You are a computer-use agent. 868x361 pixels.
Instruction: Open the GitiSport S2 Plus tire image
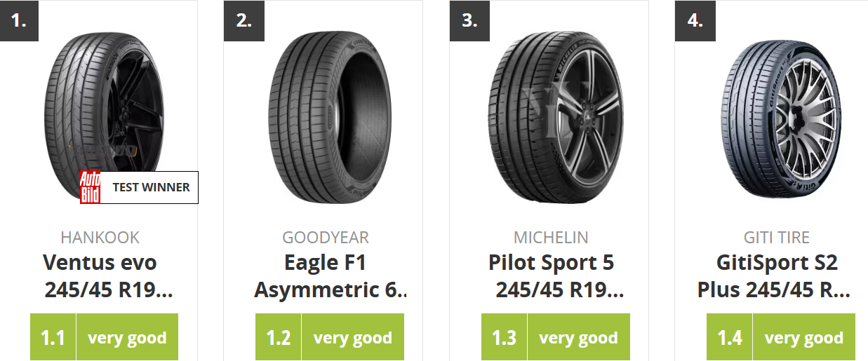(x=782, y=116)
